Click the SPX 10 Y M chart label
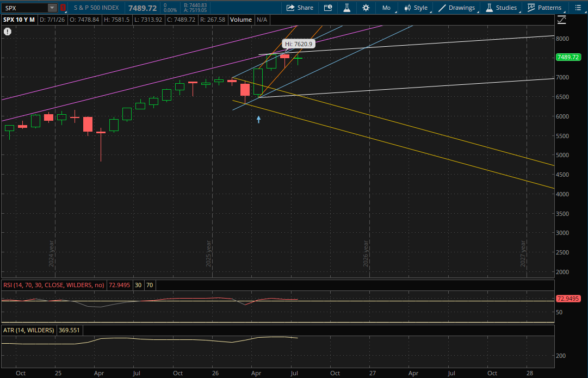The image size is (588, 378). click(18, 20)
